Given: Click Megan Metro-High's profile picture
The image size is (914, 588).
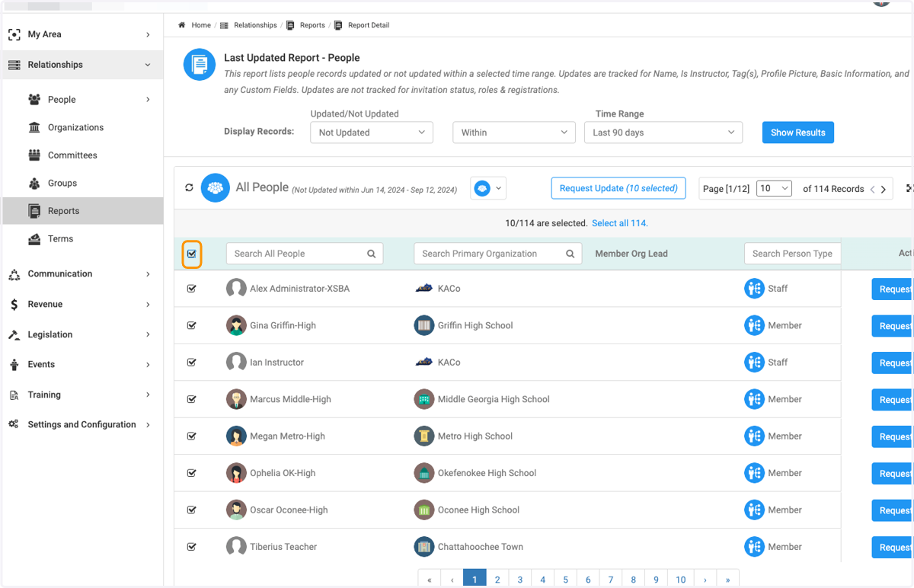Looking at the screenshot, I should (x=236, y=436).
